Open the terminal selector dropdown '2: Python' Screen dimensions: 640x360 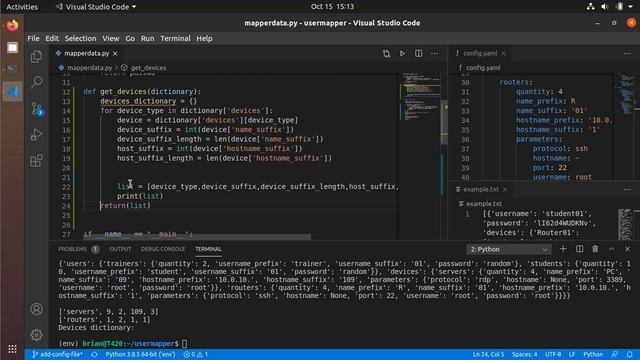tap(508, 249)
